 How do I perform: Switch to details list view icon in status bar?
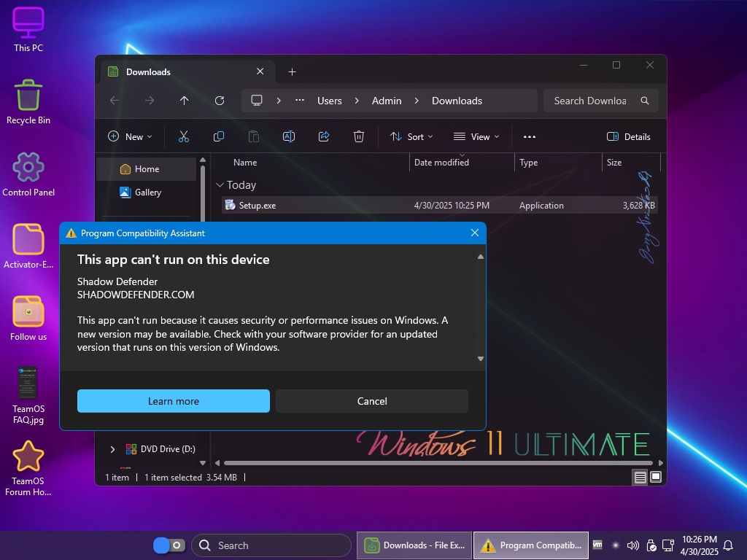(640, 477)
